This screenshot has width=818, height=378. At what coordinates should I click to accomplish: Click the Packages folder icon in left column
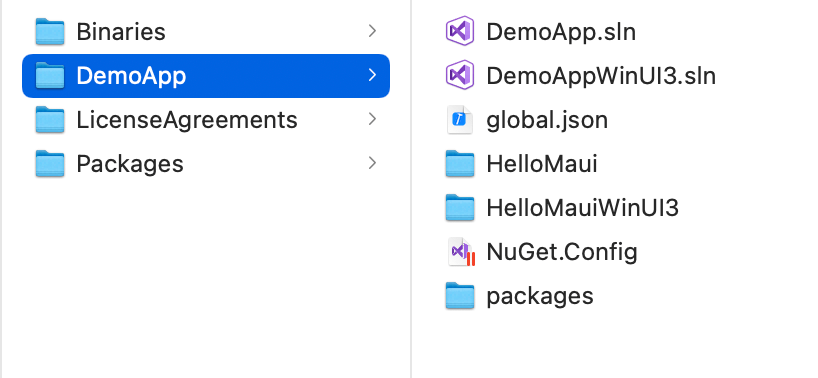point(50,164)
